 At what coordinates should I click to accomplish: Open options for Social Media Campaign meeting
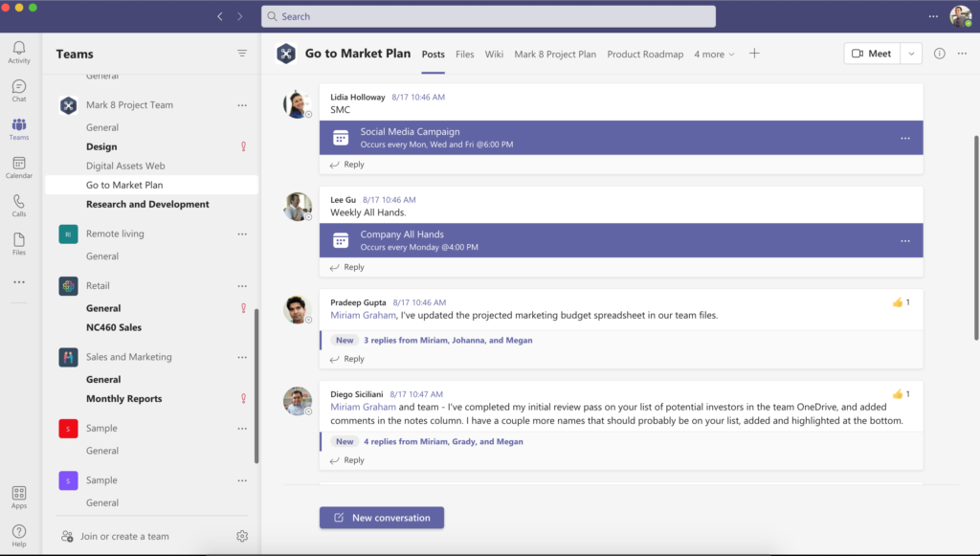click(905, 138)
